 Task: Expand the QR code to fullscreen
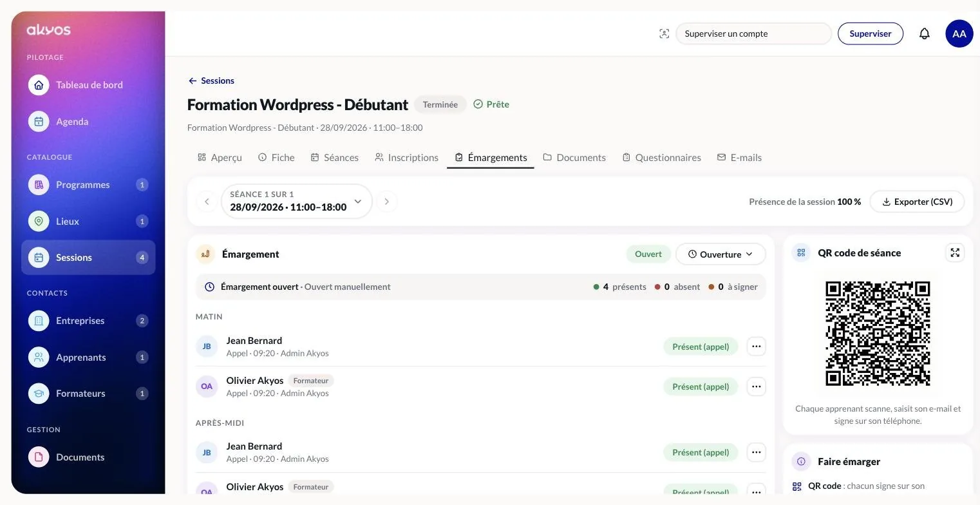[955, 252]
